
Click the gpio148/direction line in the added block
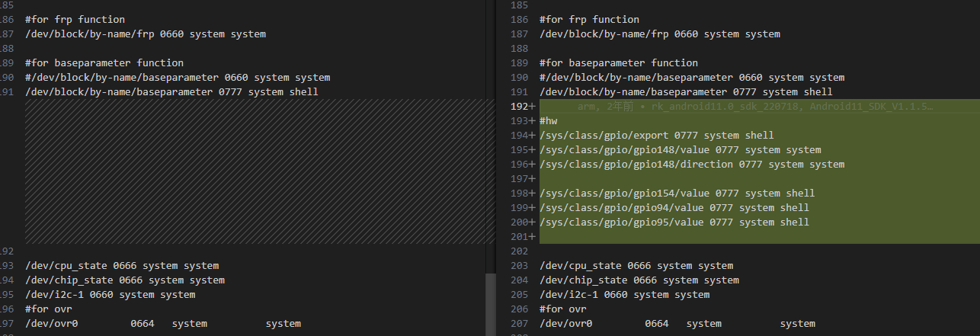click(681, 165)
